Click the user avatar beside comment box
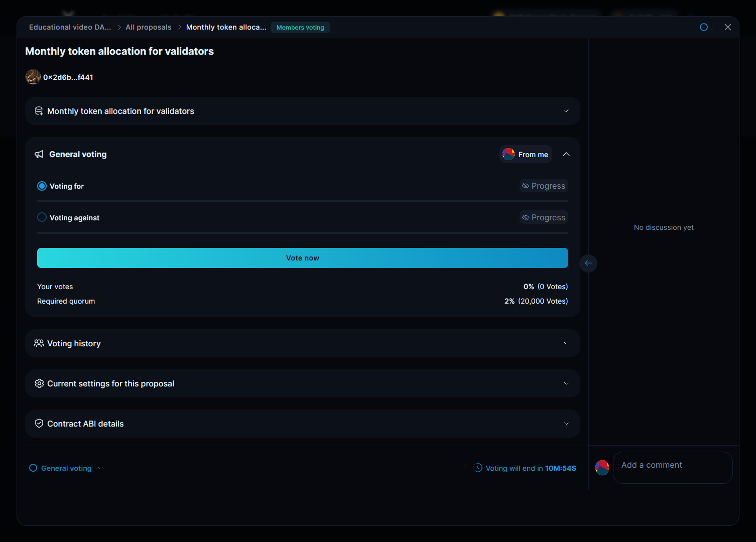This screenshot has height=542, width=756. tap(602, 468)
